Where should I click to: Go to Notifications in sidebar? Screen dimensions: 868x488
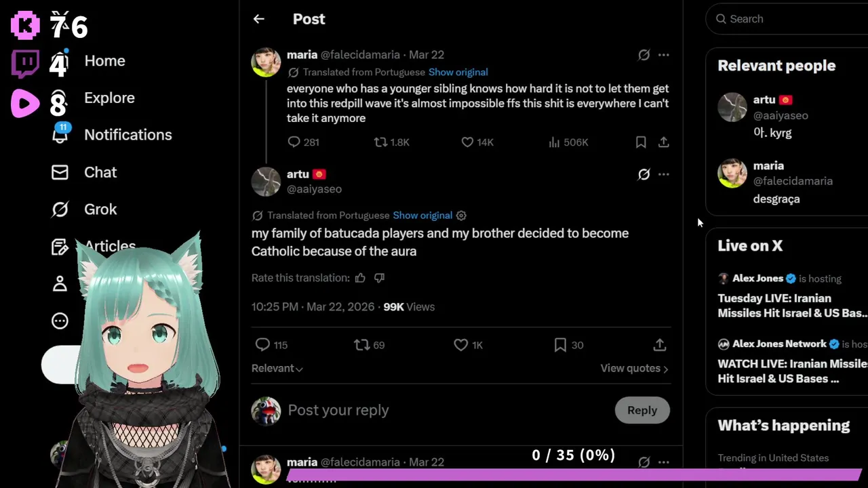coord(127,135)
